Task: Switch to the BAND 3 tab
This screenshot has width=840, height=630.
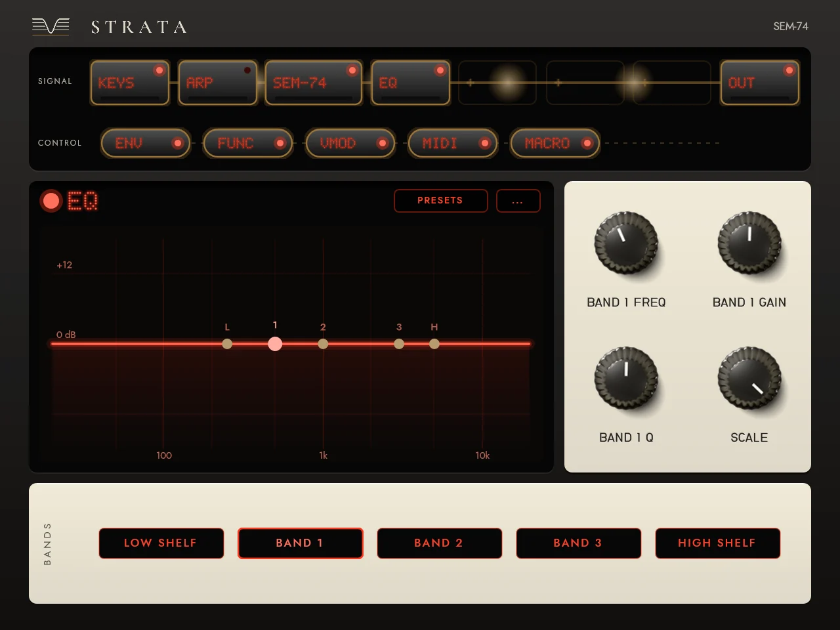Action: point(579,543)
